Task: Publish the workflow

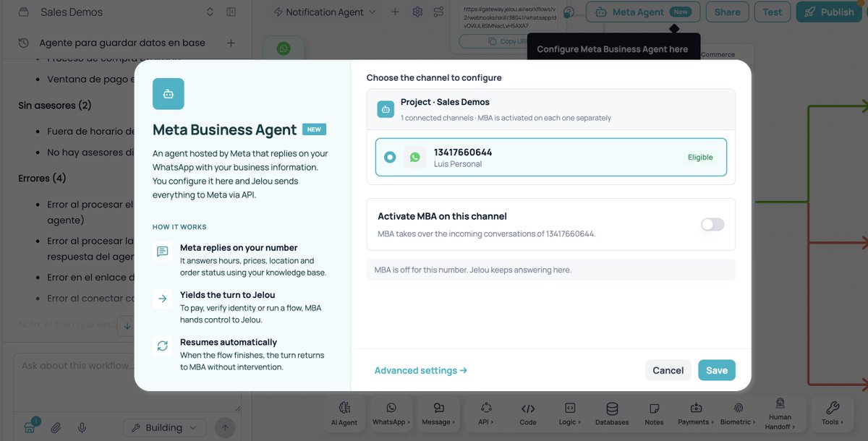Action: (830, 12)
